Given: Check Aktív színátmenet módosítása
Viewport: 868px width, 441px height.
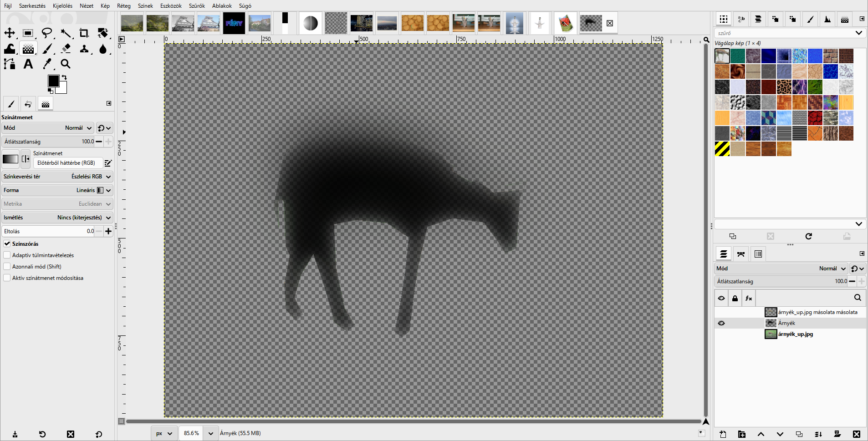Looking at the screenshot, I should (x=7, y=278).
